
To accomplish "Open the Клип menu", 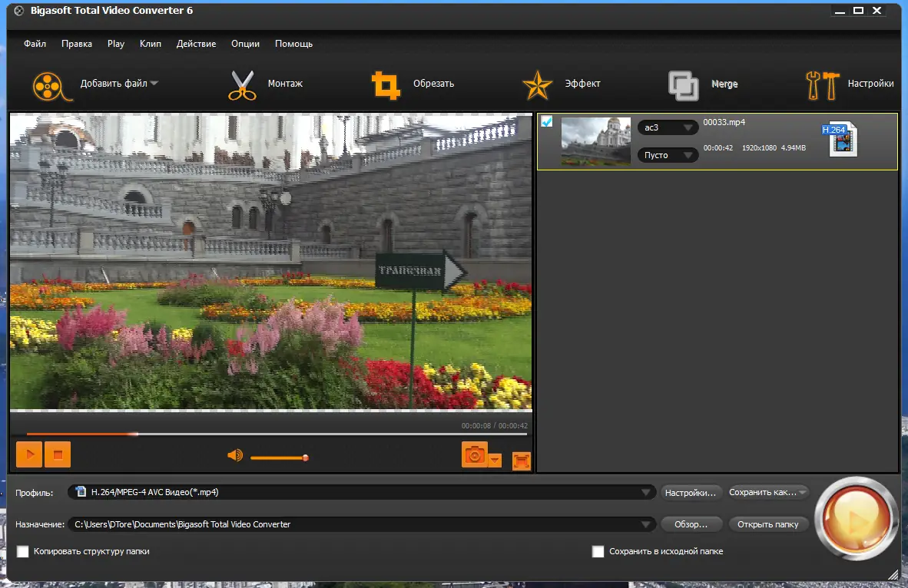I will (151, 44).
